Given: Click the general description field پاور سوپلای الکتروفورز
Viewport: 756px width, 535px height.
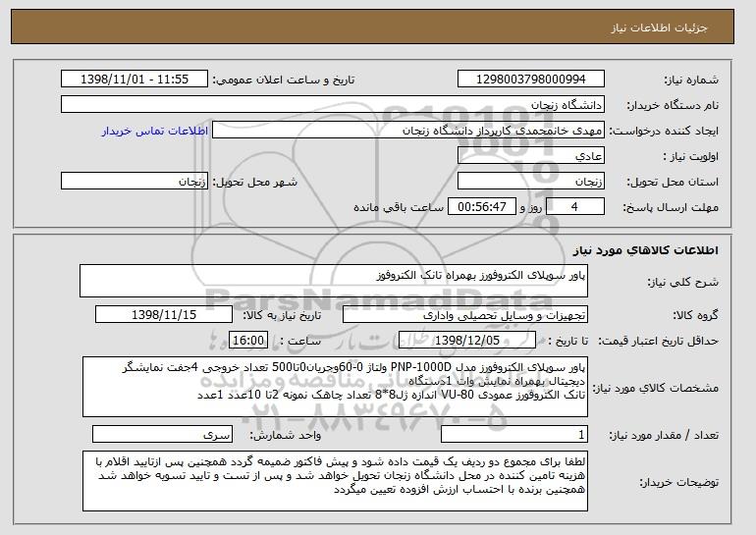Looking at the screenshot, I should (334, 281).
